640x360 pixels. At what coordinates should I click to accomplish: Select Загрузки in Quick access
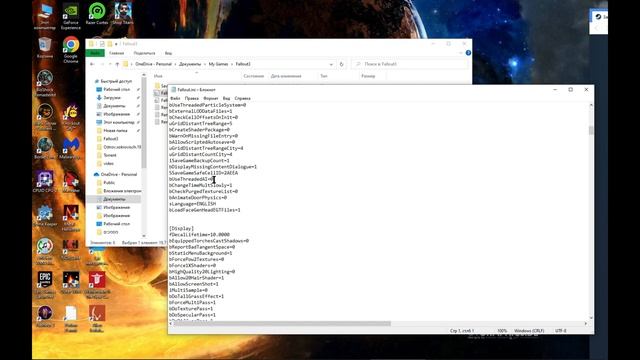[112, 98]
